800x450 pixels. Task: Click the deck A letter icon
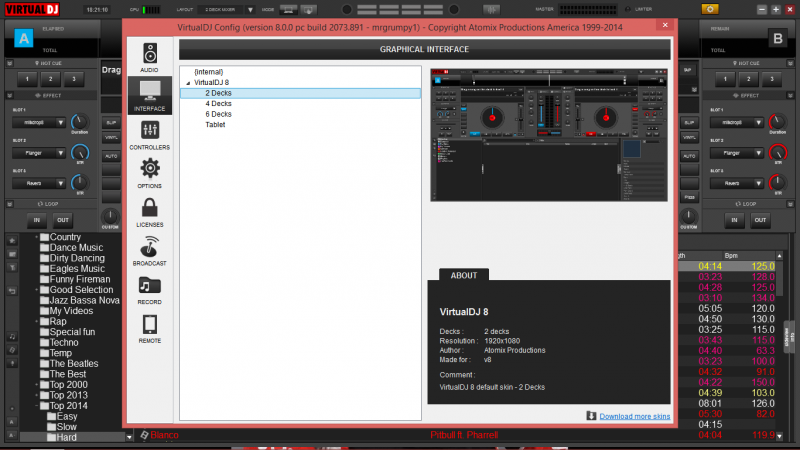pyautogui.click(x=23, y=38)
